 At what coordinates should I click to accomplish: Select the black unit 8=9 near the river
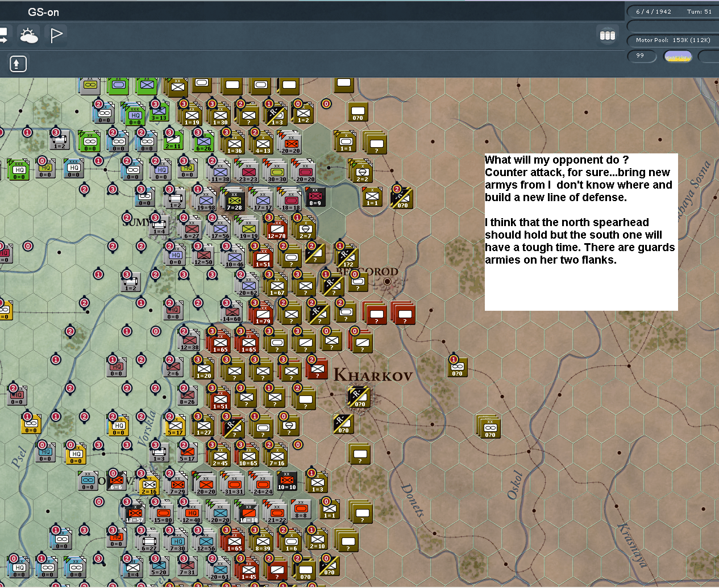pyautogui.click(x=315, y=197)
